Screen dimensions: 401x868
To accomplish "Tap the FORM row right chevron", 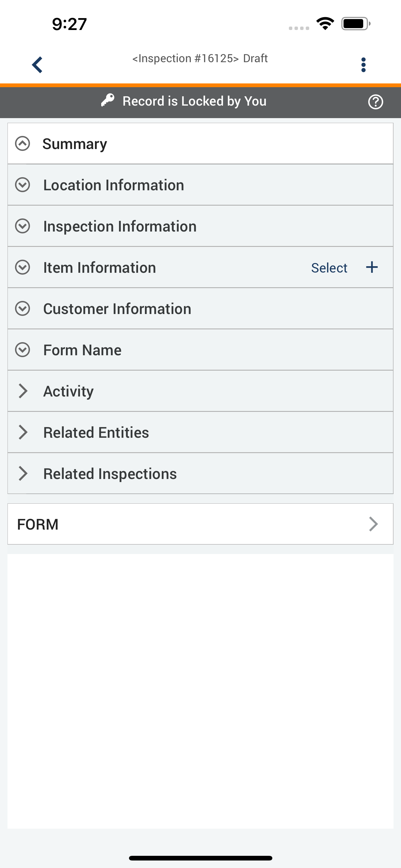I will (x=373, y=524).
